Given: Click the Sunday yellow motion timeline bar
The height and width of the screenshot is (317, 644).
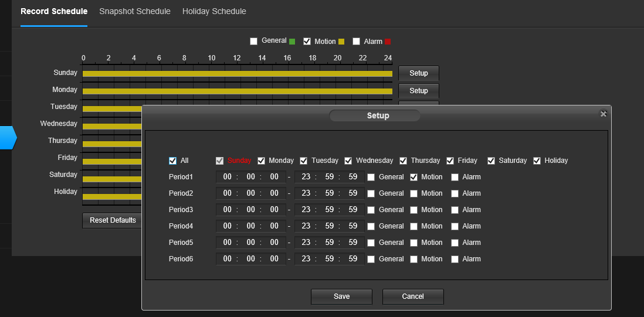Looking at the screenshot, I should point(238,74).
